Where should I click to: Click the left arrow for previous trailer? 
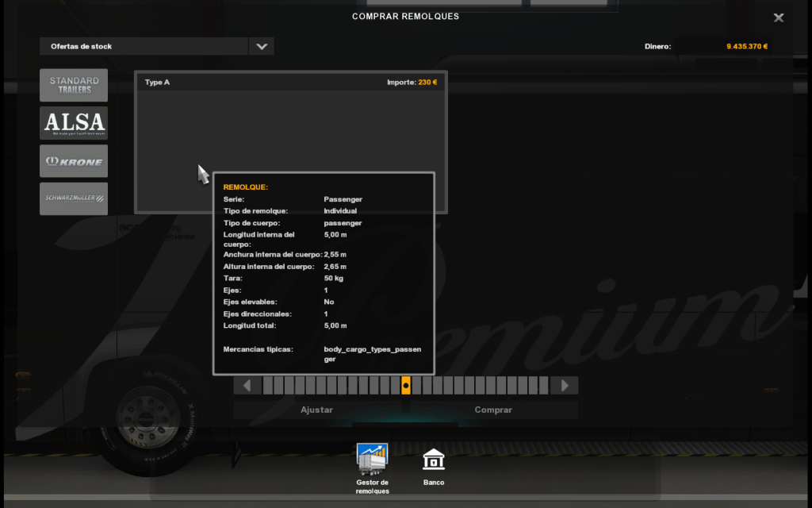tap(247, 386)
